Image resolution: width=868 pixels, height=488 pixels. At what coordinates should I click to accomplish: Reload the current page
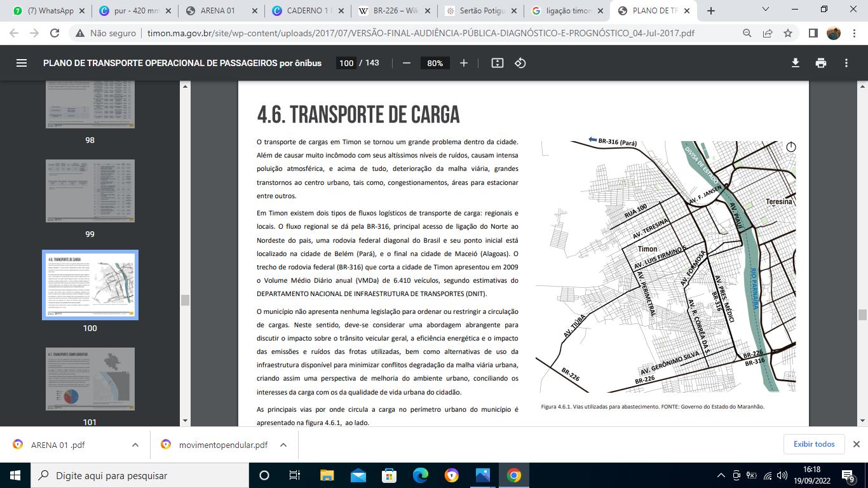pyautogui.click(x=55, y=33)
